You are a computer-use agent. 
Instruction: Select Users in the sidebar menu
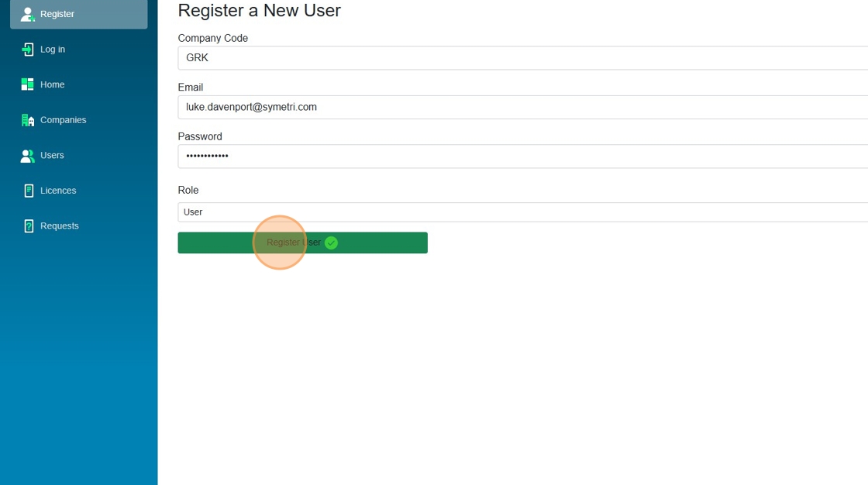click(x=52, y=156)
